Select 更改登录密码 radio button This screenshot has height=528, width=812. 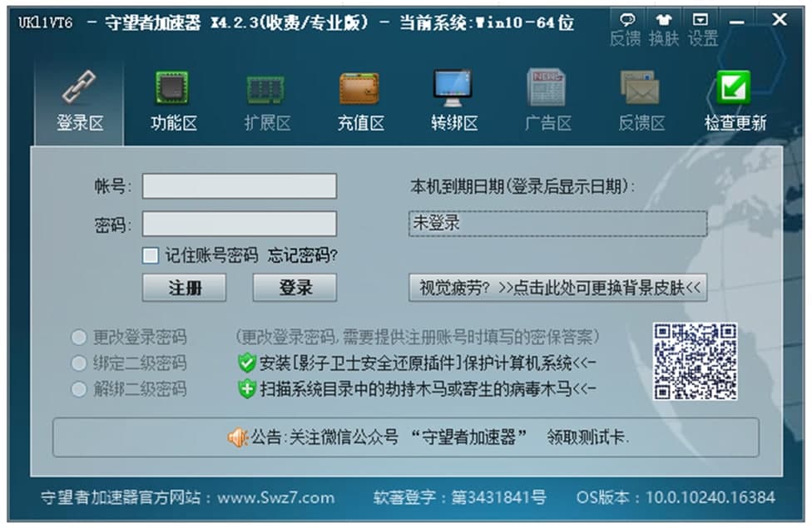pyautogui.click(x=79, y=338)
